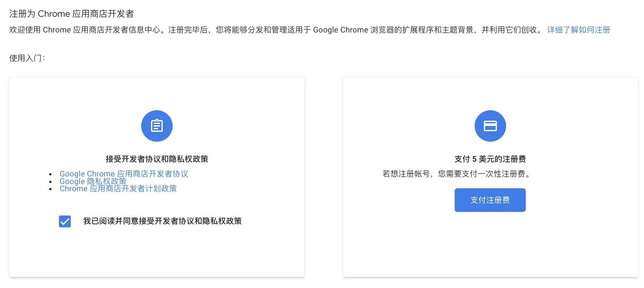644x288 pixels.
Task: Toggle the developer agreement consent checkbox
Action: tap(65, 221)
